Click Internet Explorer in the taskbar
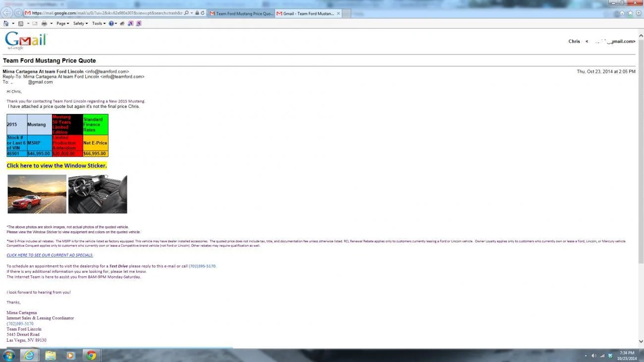Viewport: 644px width, 362px height. (x=29, y=355)
